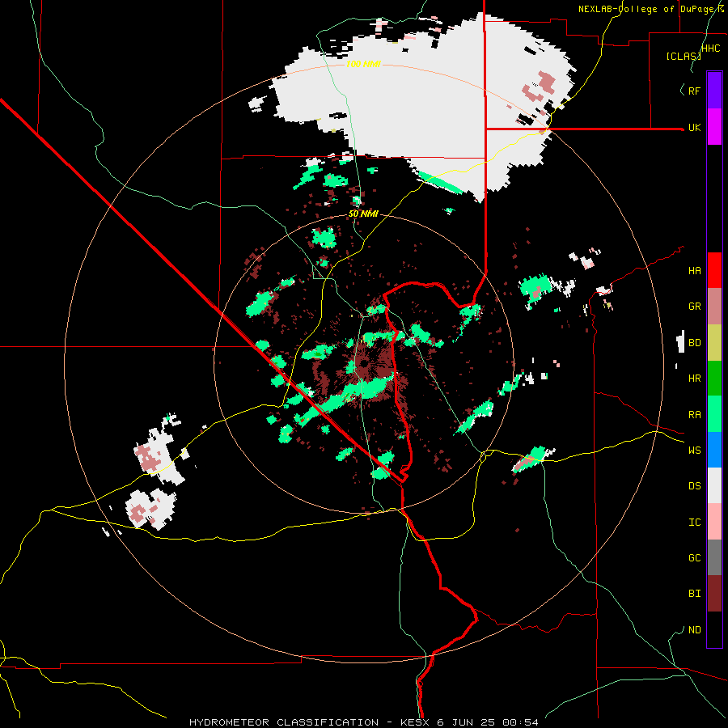Click the 'BI' legend label
Image resolution: width=728 pixels, height=728 pixels.
coord(694,594)
